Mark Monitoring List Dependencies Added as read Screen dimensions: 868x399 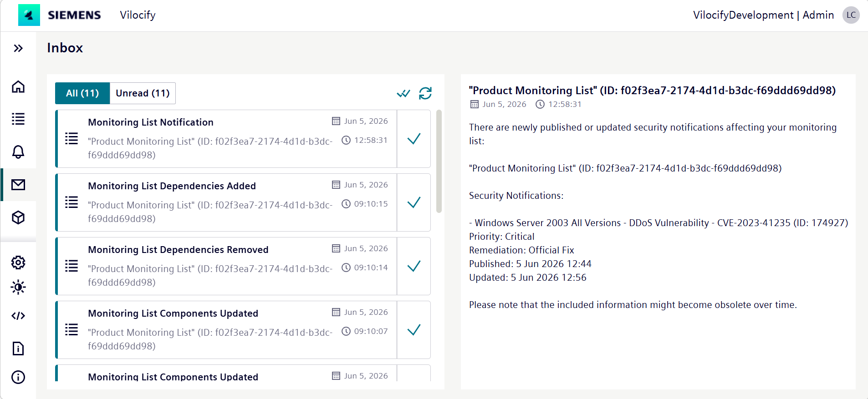click(414, 202)
